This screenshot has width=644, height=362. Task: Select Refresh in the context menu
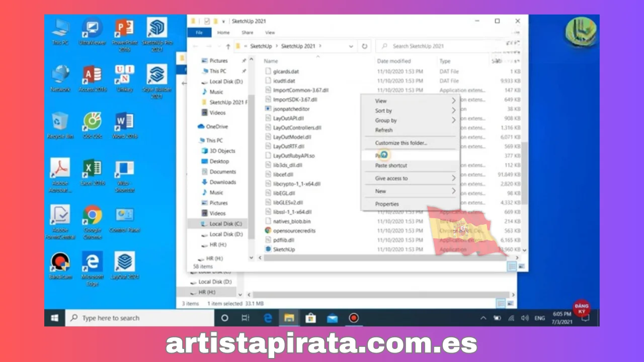(410, 130)
